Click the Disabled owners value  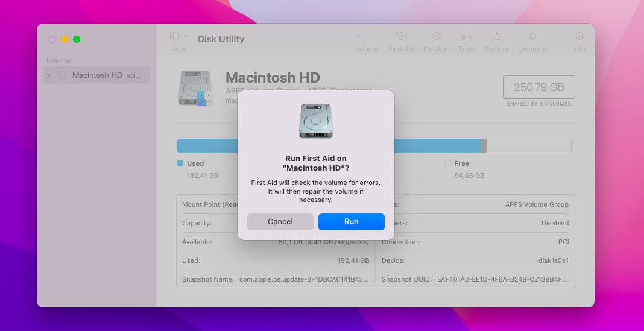pos(555,224)
